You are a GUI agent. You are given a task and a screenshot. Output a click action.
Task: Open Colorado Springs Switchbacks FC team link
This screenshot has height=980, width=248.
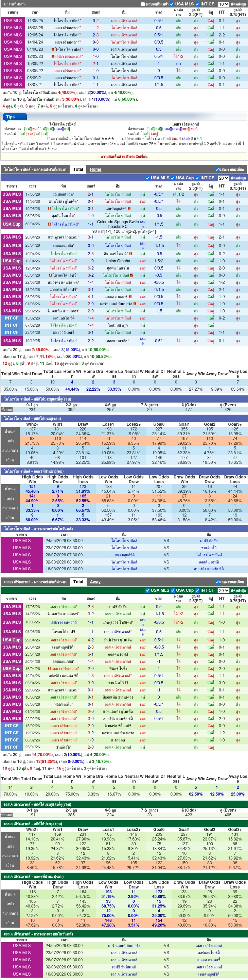[118, 224]
